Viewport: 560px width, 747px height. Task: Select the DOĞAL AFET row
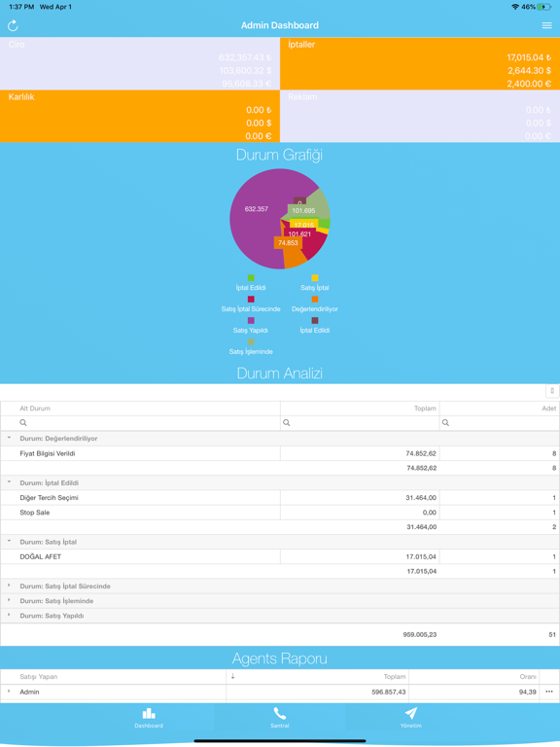[x=280, y=556]
